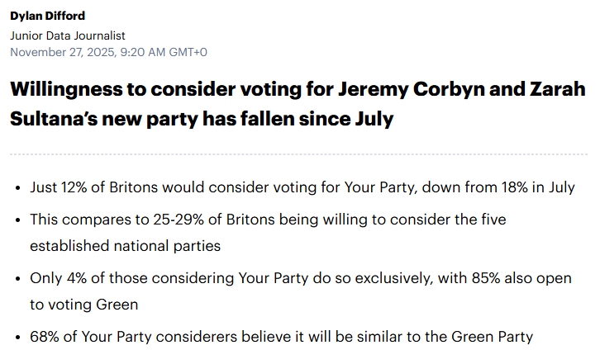Click the second bullet point marker

tap(18, 221)
